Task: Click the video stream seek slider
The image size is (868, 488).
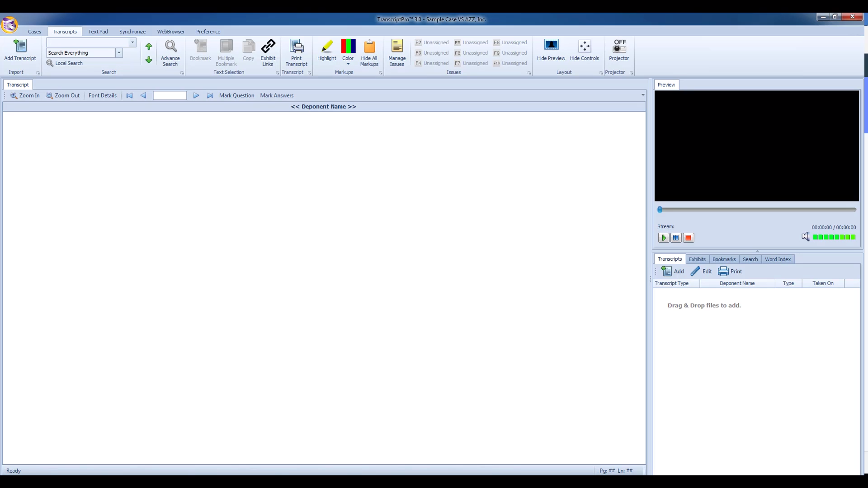Action: [x=757, y=210]
